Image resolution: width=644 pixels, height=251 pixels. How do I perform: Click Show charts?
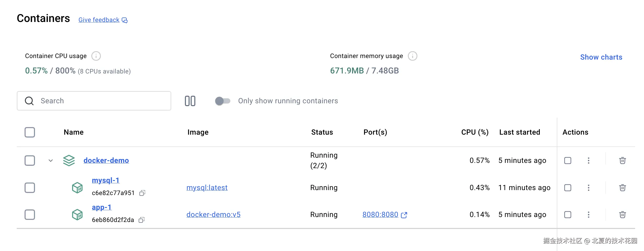click(x=601, y=57)
